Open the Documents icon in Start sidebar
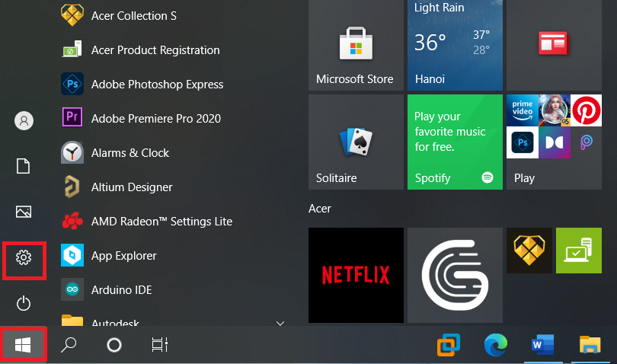The height and width of the screenshot is (364, 617). click(23, 166)
